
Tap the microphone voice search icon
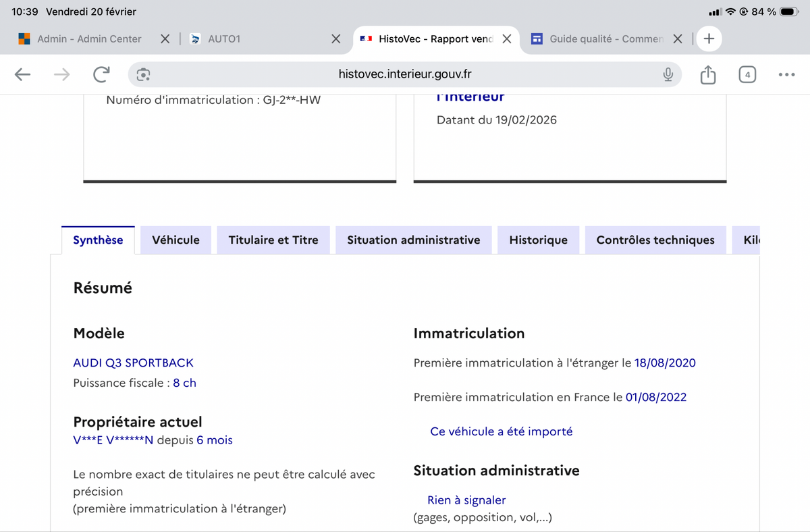tap(668, 75)
